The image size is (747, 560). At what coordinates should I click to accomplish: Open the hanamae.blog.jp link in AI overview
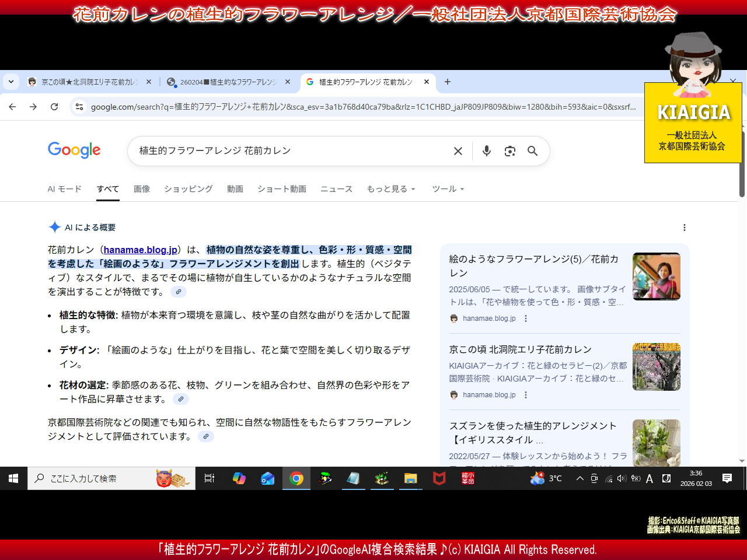[141, 250]
